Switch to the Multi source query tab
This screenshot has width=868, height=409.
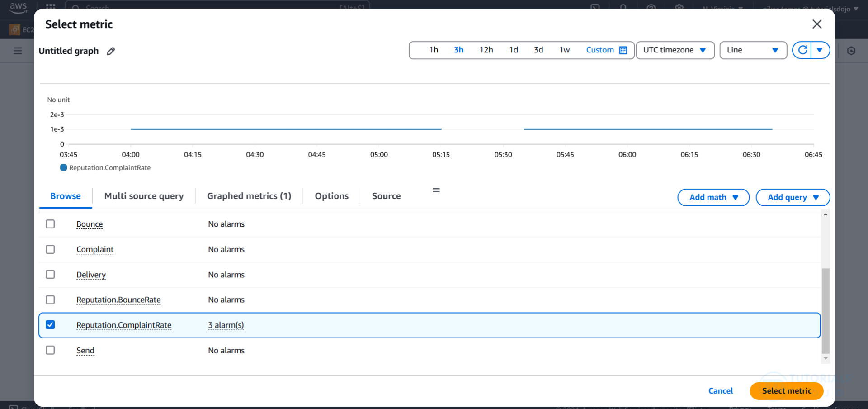point(144,196)
